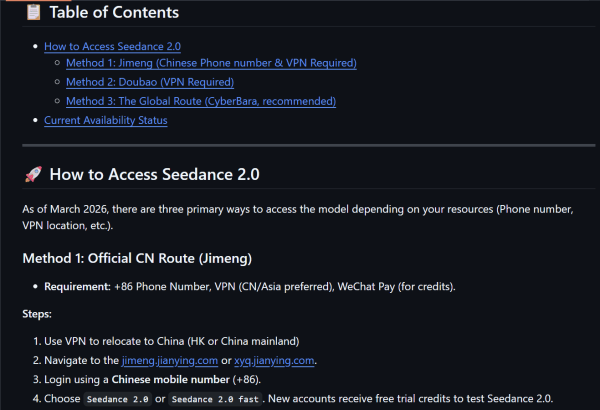Open the "How to Access Seedance 2.0" contents link
This screenshot has height=410, width=600.
[112, 46]
